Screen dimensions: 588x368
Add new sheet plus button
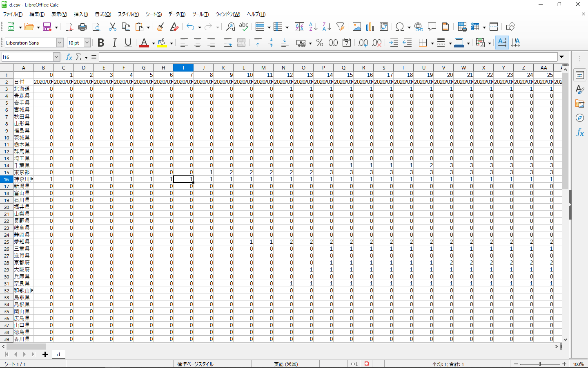45,355
